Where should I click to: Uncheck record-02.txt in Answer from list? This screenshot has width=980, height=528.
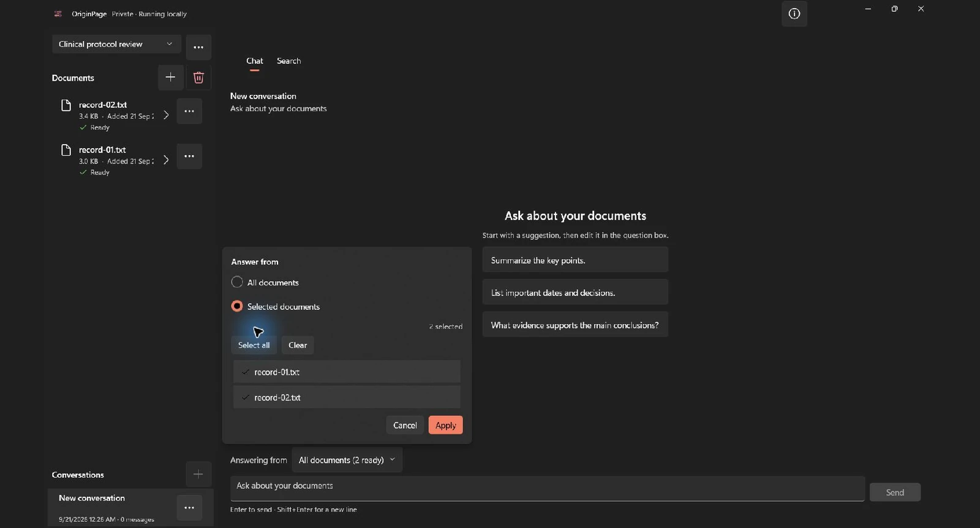pos(347,398)
